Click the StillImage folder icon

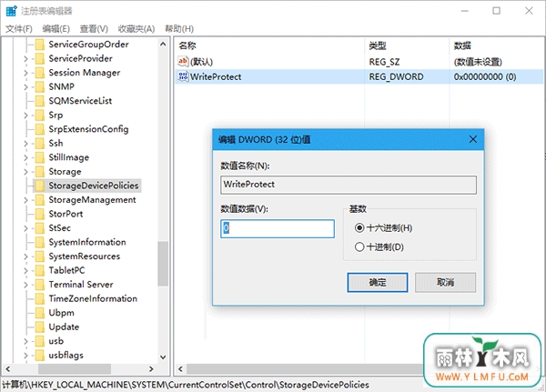40,157
